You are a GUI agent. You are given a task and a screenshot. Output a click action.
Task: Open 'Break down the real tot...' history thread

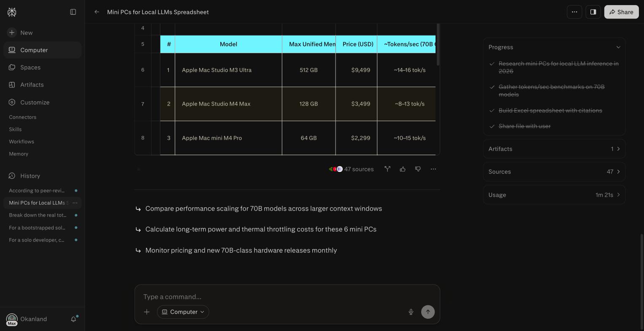pos(42,215)
